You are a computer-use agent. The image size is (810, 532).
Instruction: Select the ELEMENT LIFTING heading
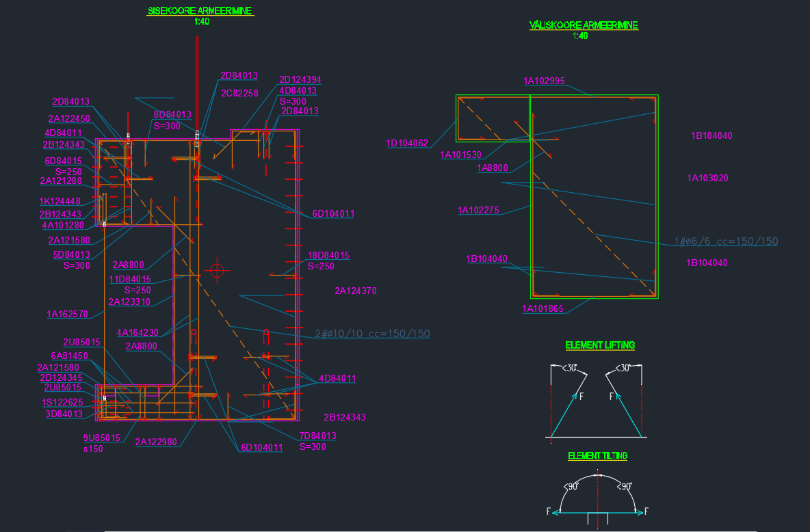(x=600, y=345)
